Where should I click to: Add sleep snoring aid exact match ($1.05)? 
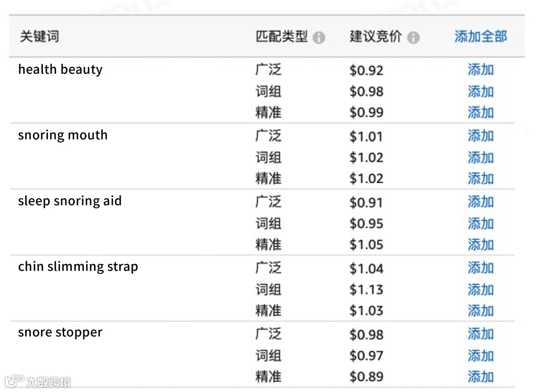[x=481, y=245]
